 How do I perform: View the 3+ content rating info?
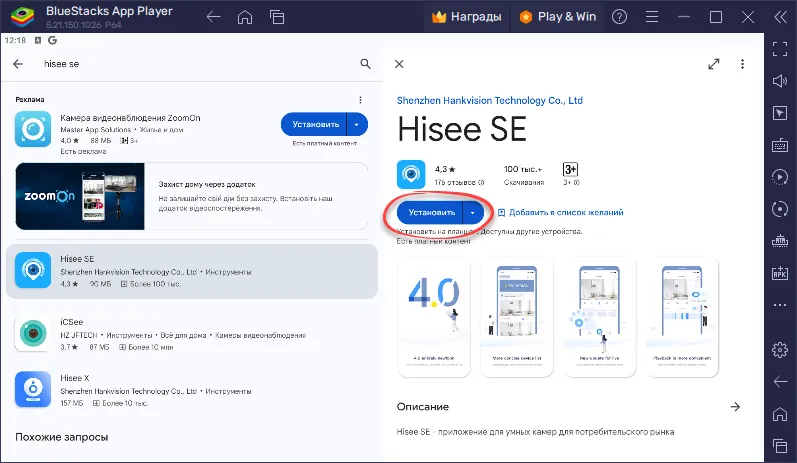(571, 174)
